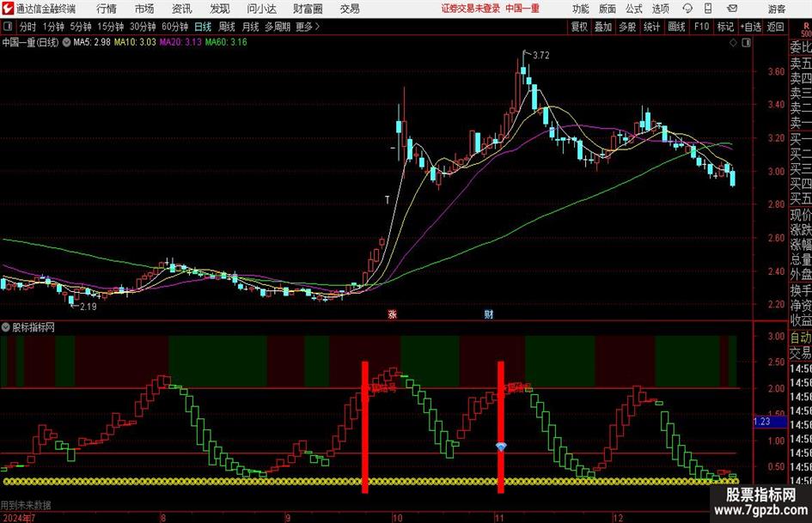Click the MA10: 3.03 label

(135, 42)
